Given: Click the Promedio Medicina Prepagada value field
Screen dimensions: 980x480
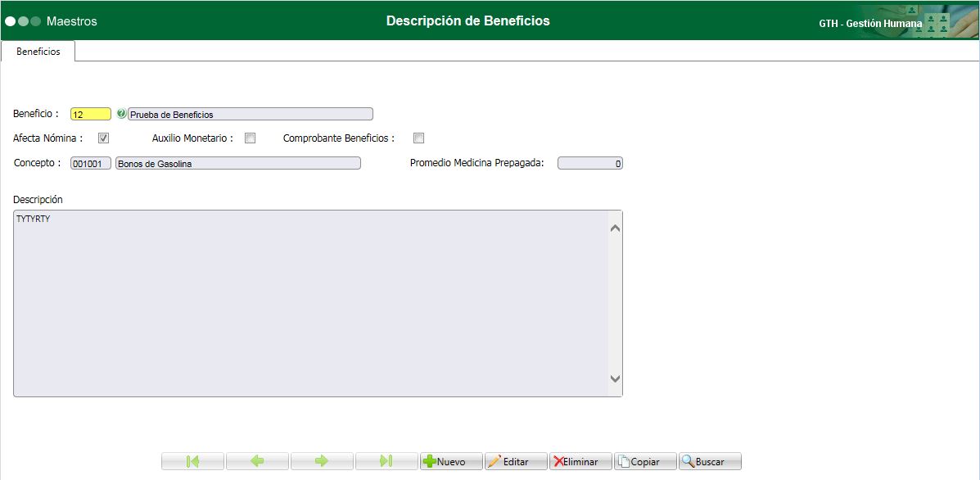Looking at the screenshot, I should point(590,164).
